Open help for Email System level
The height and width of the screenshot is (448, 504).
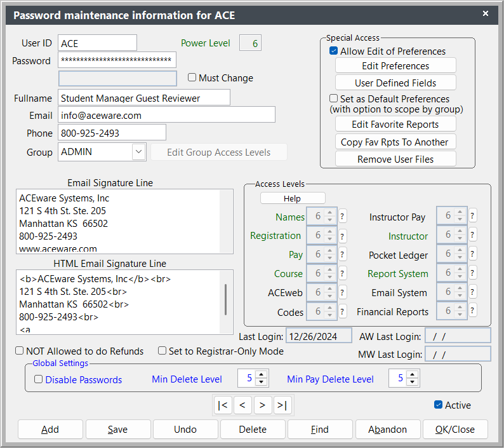coord(472,292)
